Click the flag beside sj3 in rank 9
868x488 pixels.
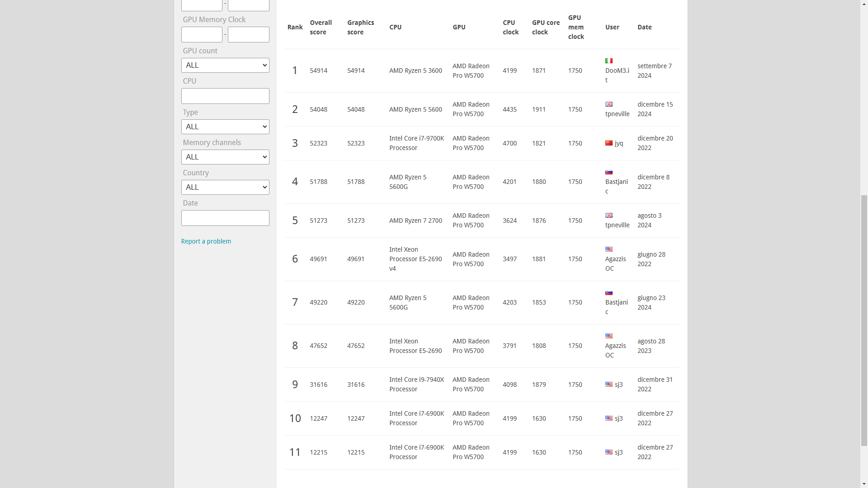pyautogui.click(x=609, y=385)
